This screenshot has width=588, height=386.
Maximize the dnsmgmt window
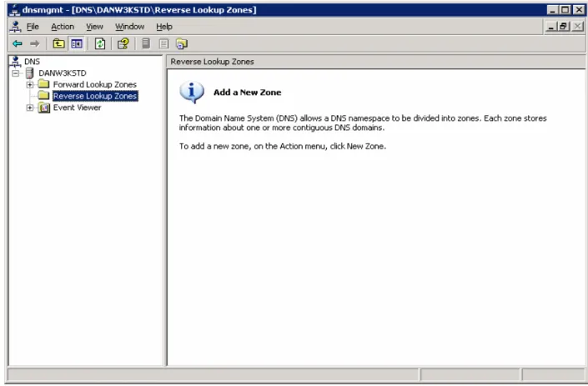point(565,10)
